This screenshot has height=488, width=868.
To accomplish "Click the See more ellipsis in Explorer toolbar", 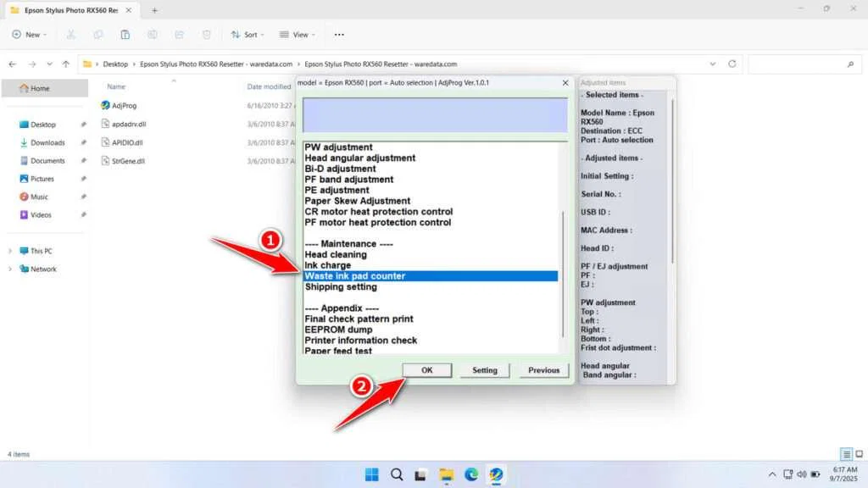I will (x=338, y=35).
